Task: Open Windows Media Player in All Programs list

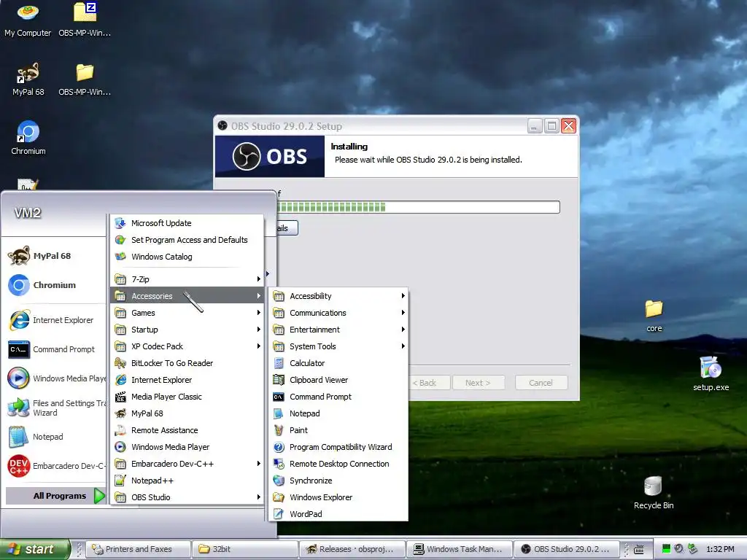Action: click(187, 447)
